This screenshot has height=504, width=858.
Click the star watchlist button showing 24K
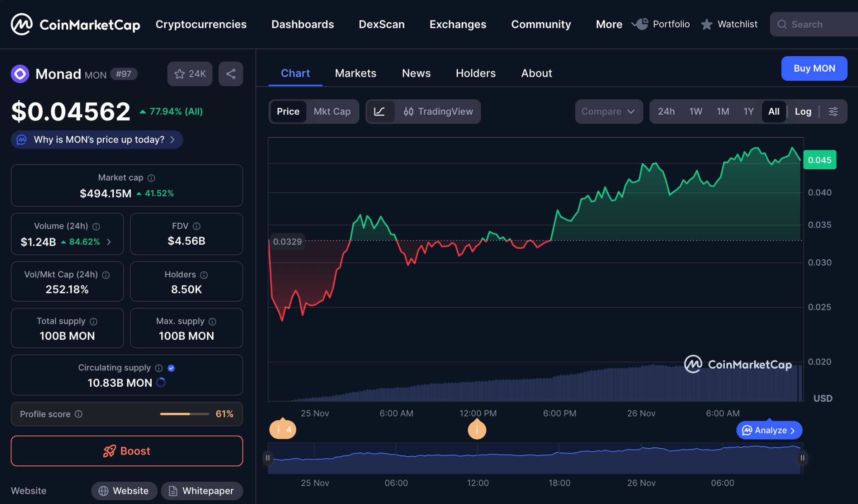(x=190, y=74)
